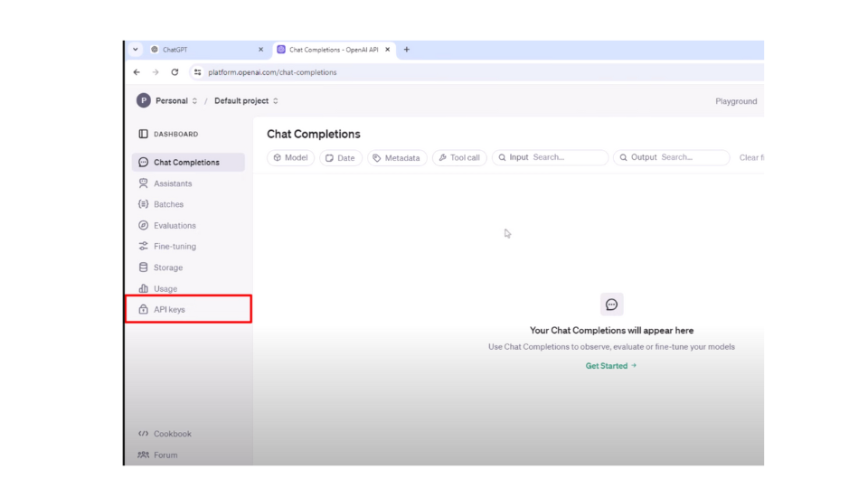
Task: View site information icon in address bar
Action: pos(198,72)
